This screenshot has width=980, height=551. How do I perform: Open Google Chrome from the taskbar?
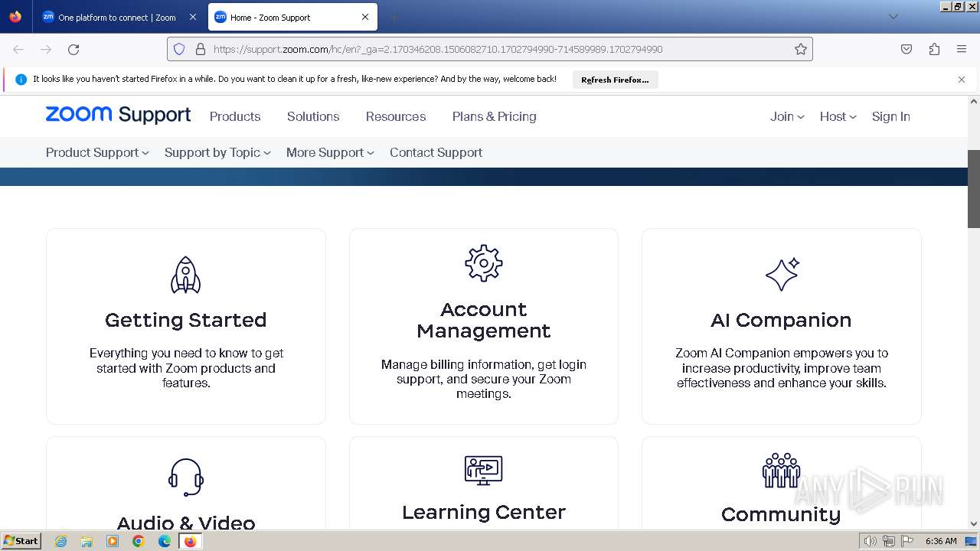(139, 541)
